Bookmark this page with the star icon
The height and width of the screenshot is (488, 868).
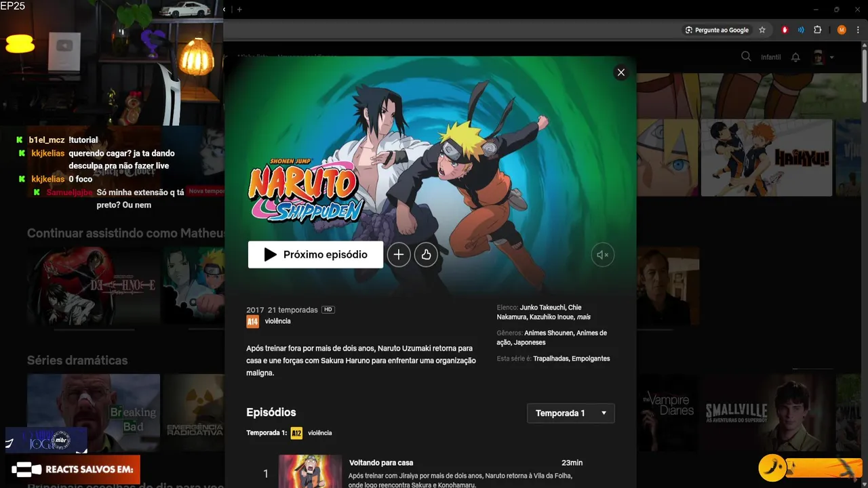762,30
